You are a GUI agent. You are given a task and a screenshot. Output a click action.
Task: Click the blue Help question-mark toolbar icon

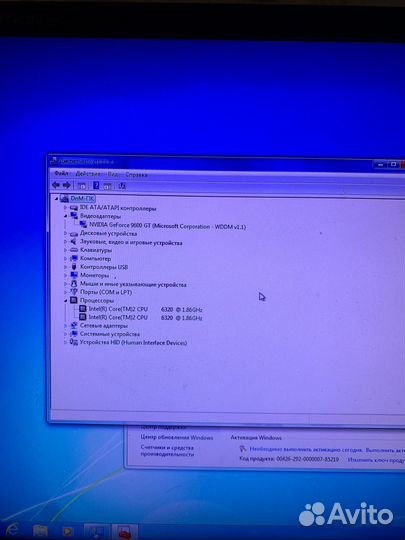coord(96,186)
